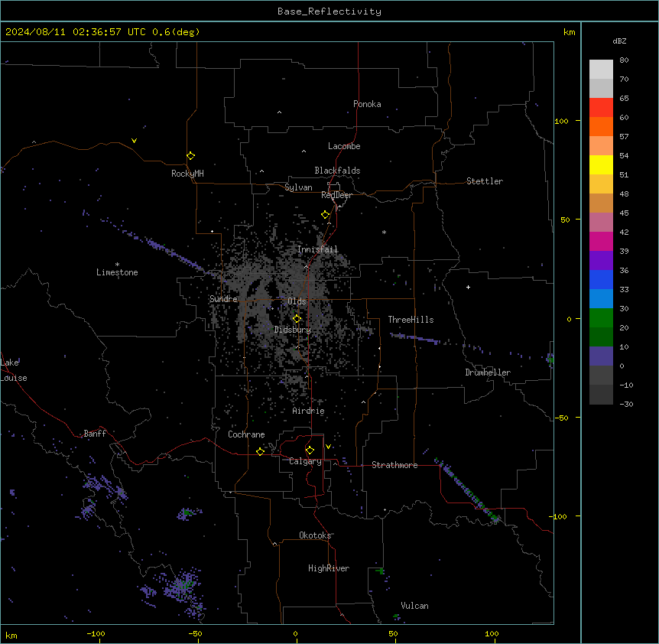Click the yellow marker near RockyMH
This screenshot has height=644, width=659.
(191, 156)
